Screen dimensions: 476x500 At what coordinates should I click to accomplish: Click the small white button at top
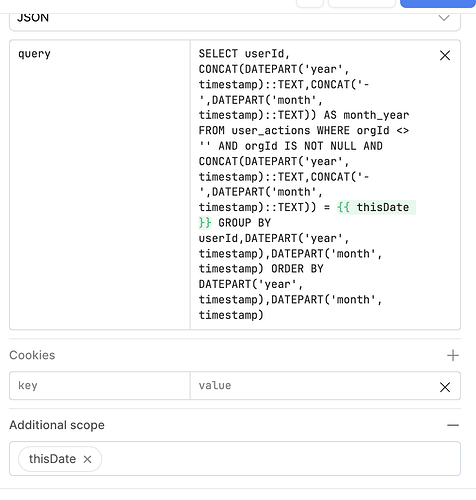tap(310, 3)
